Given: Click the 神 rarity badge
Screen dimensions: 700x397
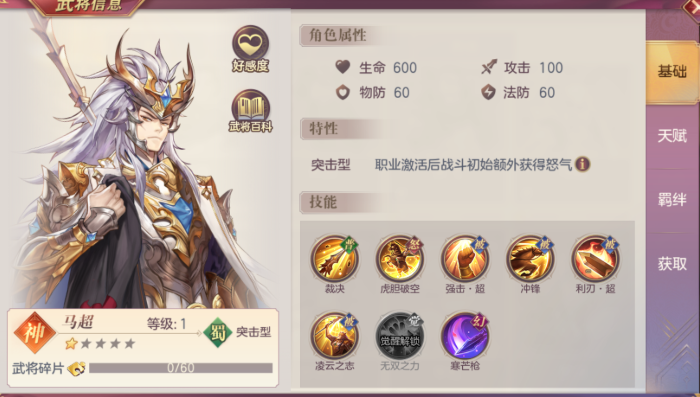Looking at the screenshot, I should pyautogui.click(x=35, y=332).
